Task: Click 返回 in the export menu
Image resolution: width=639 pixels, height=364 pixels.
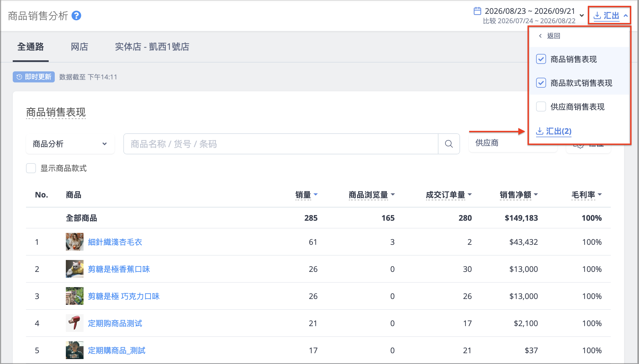Action: point(554,36)
